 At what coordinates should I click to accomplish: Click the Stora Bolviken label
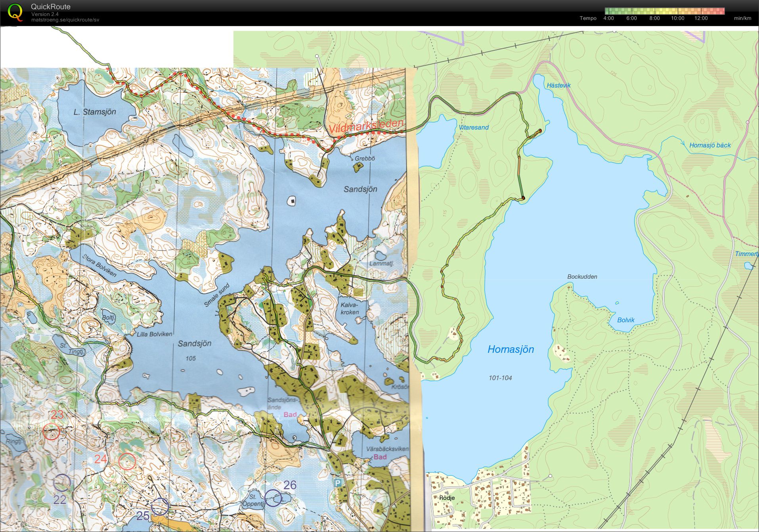(99, 265)
